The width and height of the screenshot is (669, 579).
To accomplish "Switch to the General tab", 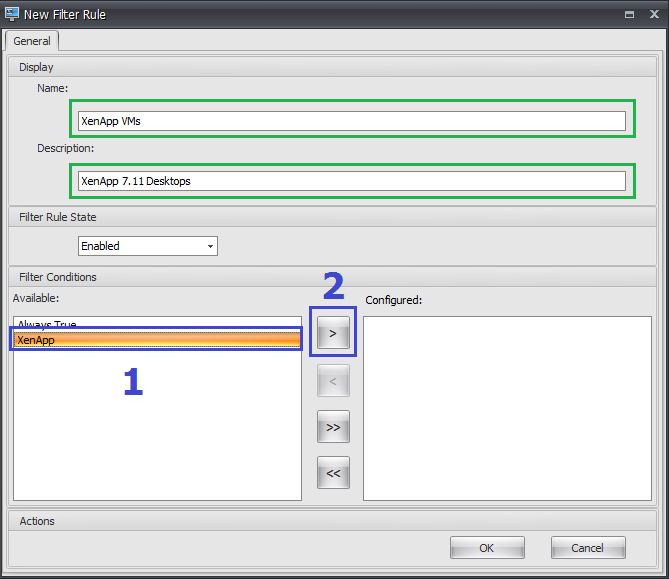I will [x=32, y=41].
